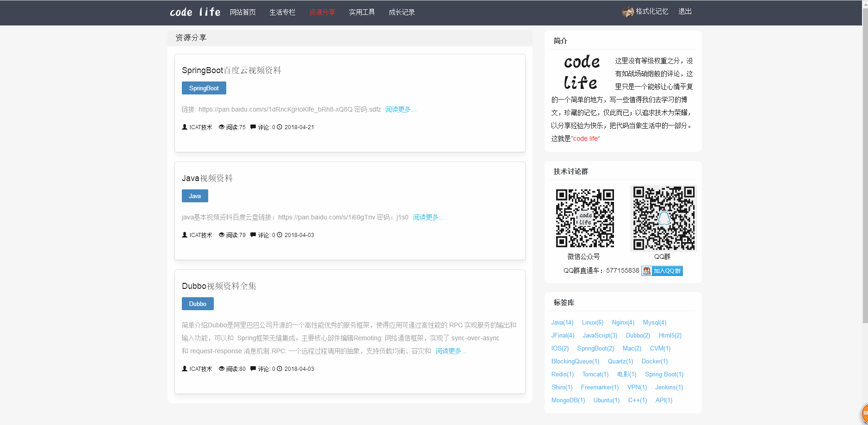Screen dimensions: 868x425
Task: Select Quartz(1) tag
Action: [x=620, y=361]
